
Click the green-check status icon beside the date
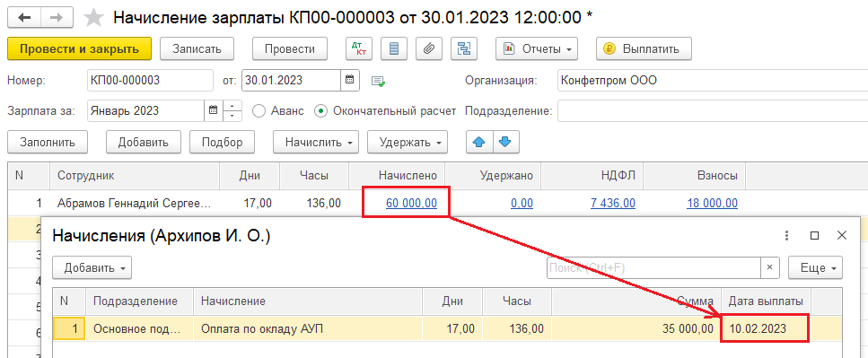(x=378, y=82)
